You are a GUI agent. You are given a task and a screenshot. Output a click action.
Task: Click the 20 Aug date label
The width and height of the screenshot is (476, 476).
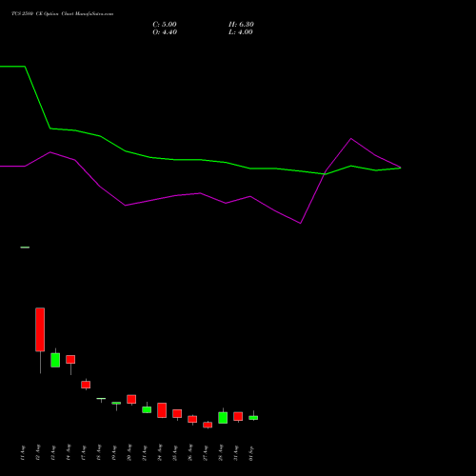[x=129, y=453]
